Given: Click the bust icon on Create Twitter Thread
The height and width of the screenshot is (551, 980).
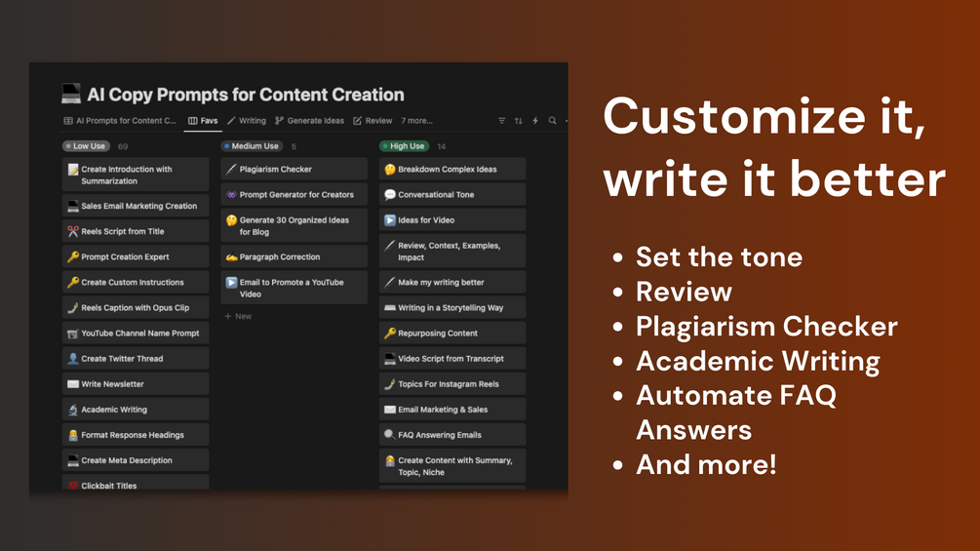Looking at the screenshot, I should (x=73, y=359).
